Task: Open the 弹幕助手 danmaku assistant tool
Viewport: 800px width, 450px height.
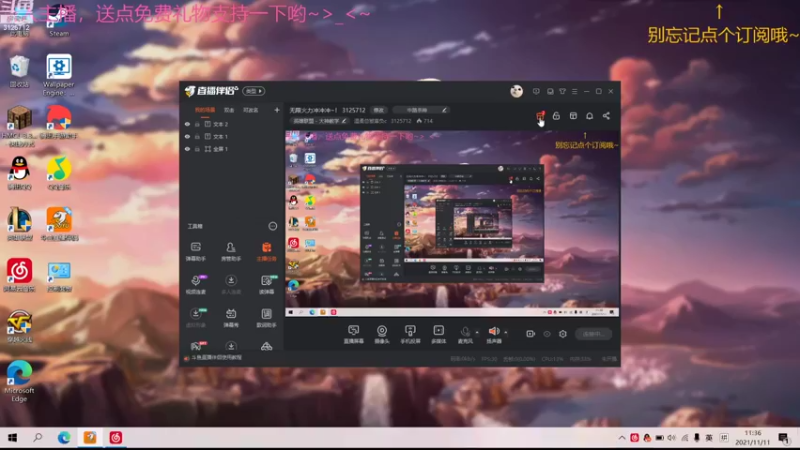Action: pos(196,252)
